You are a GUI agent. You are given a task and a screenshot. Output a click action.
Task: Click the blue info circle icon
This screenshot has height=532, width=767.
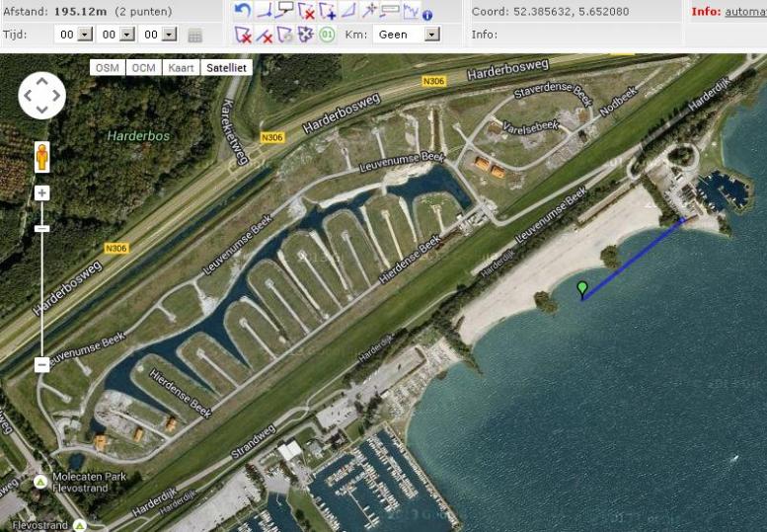427,15
